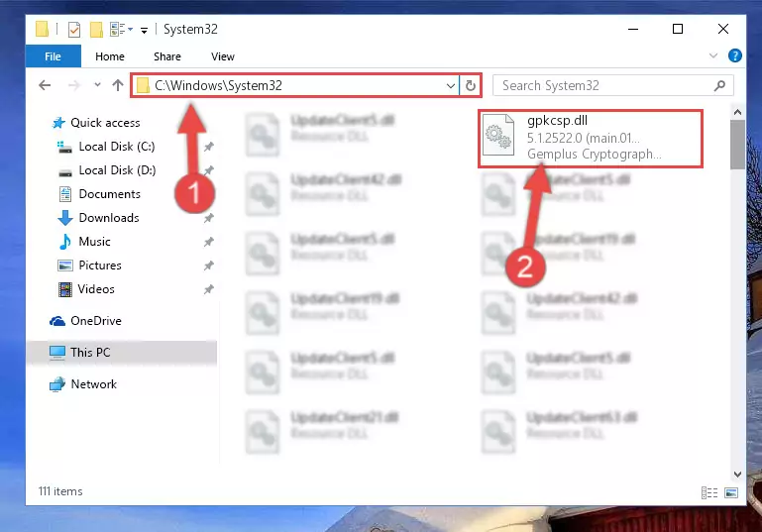Image resolution: width=762 pixels, height=532 pixels.
Task: Open the Music folder in sidebar
Action: click(x=94, y=242)
